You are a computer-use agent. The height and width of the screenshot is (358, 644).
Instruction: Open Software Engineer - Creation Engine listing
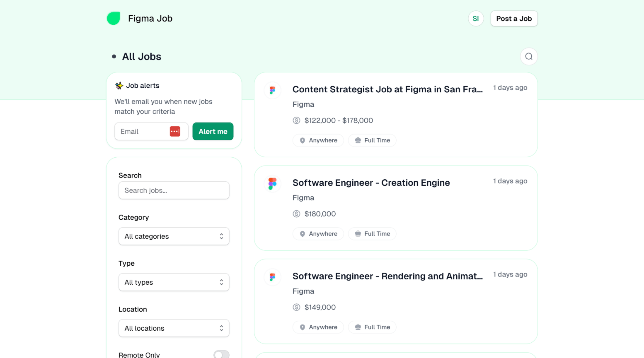click(371, 183)
